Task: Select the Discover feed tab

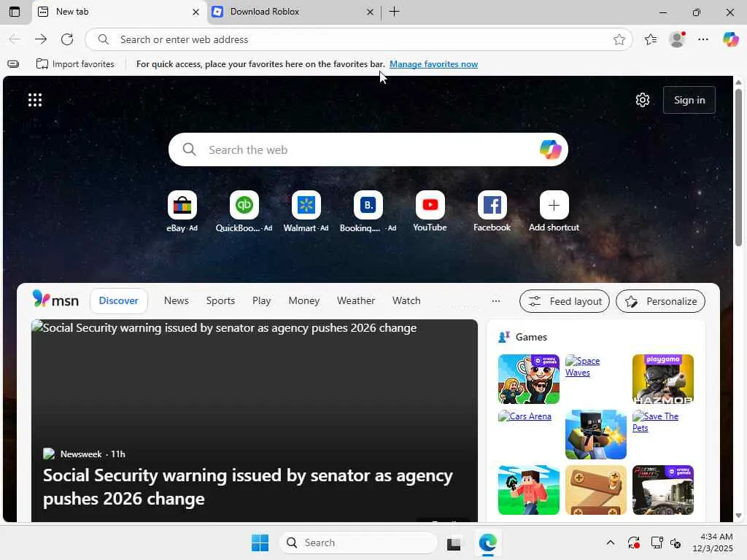Action: point(119,301)
